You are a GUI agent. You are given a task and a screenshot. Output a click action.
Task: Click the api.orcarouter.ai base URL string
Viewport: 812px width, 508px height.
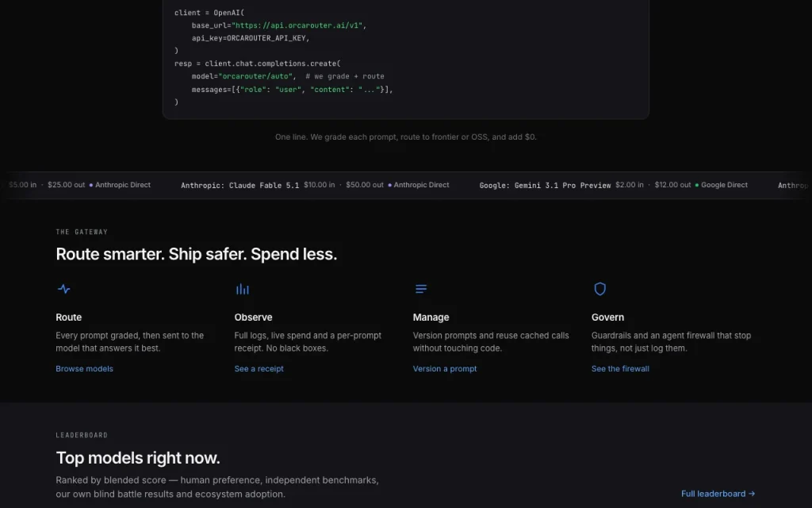click(297, 25)
